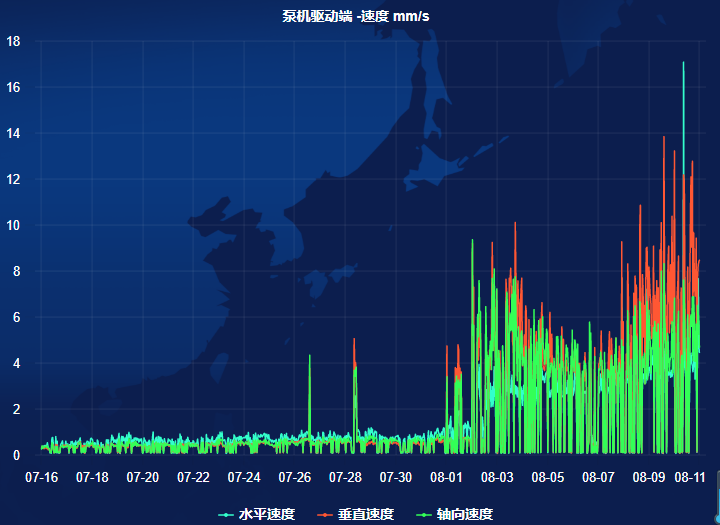Click the isolated green spike above 07-26
720x525 pixels.
(310, 356)
